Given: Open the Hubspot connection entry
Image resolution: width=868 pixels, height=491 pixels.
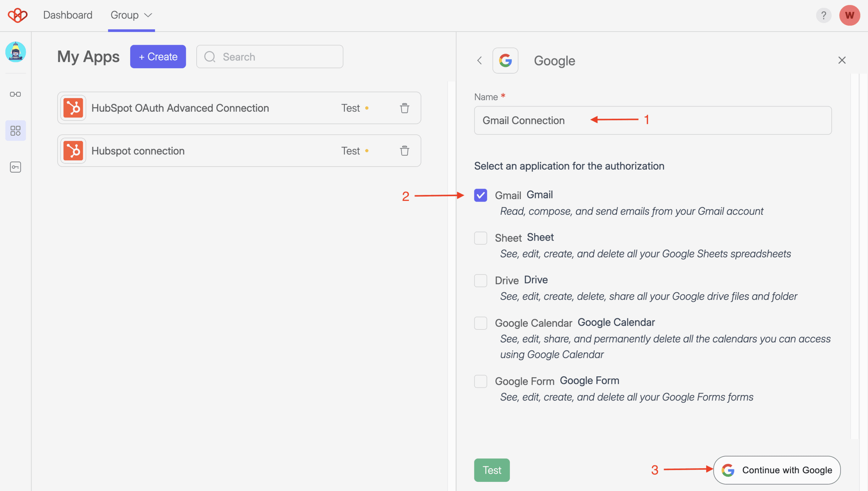Looking at the screenshot, I should click(239, 151).
